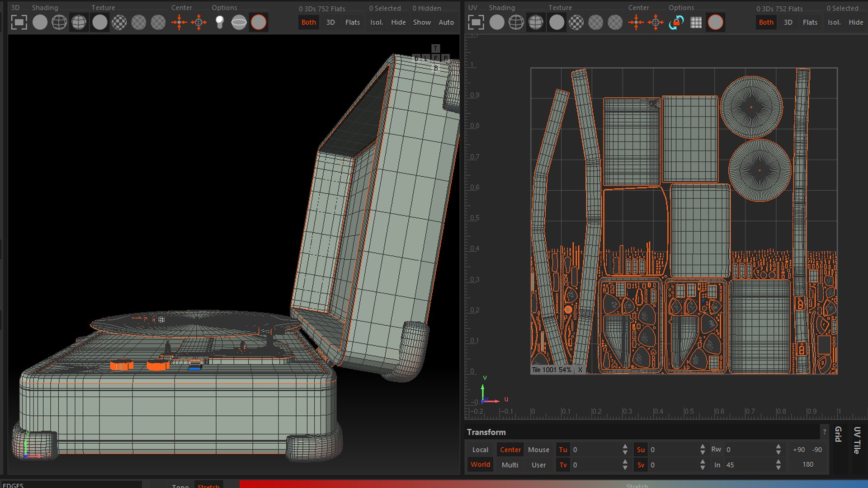
Task: Increase the In angle stepper value
Action: point(778,461)
